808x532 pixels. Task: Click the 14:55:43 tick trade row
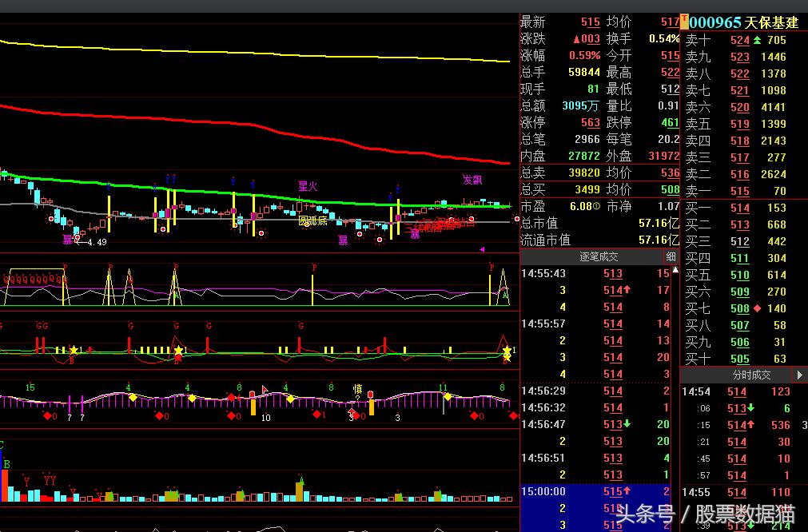(x=595, y=273)
